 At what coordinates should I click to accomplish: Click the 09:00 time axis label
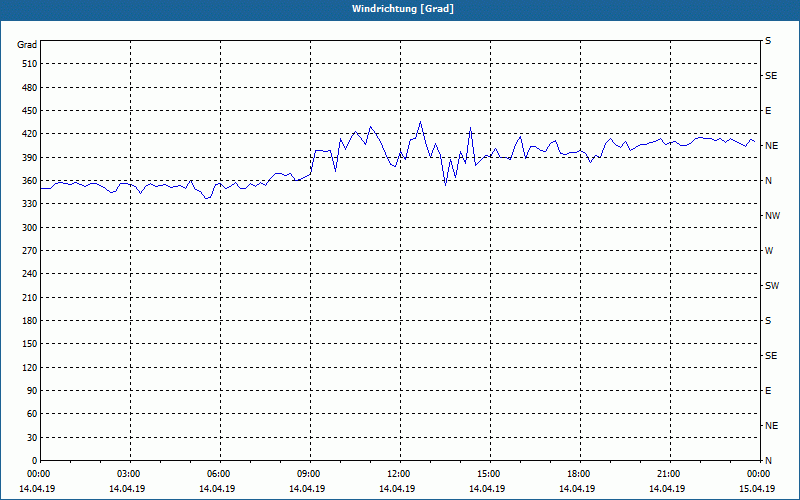308,474
